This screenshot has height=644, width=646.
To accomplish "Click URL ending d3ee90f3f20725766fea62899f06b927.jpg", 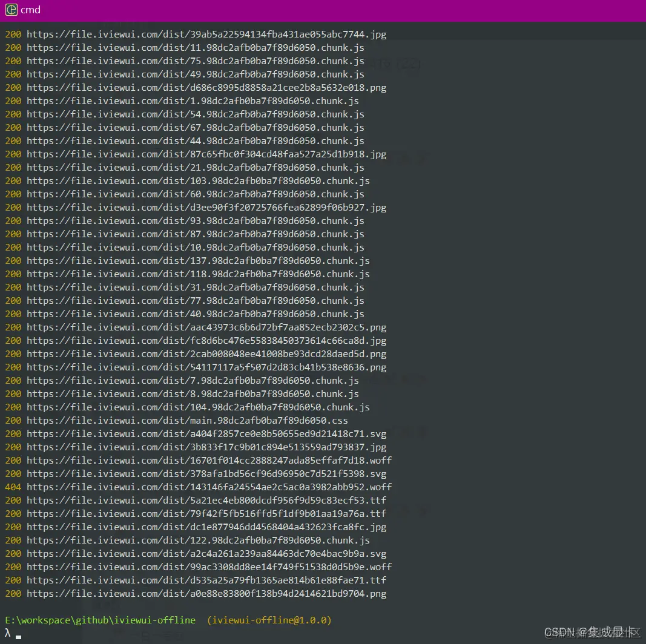I will [x=206, y=208].
